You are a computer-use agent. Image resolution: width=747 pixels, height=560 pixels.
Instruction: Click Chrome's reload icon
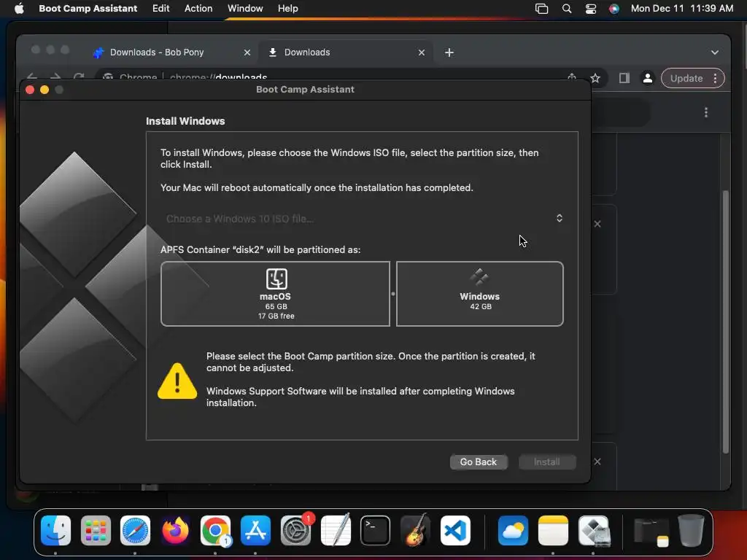(79, 77)
